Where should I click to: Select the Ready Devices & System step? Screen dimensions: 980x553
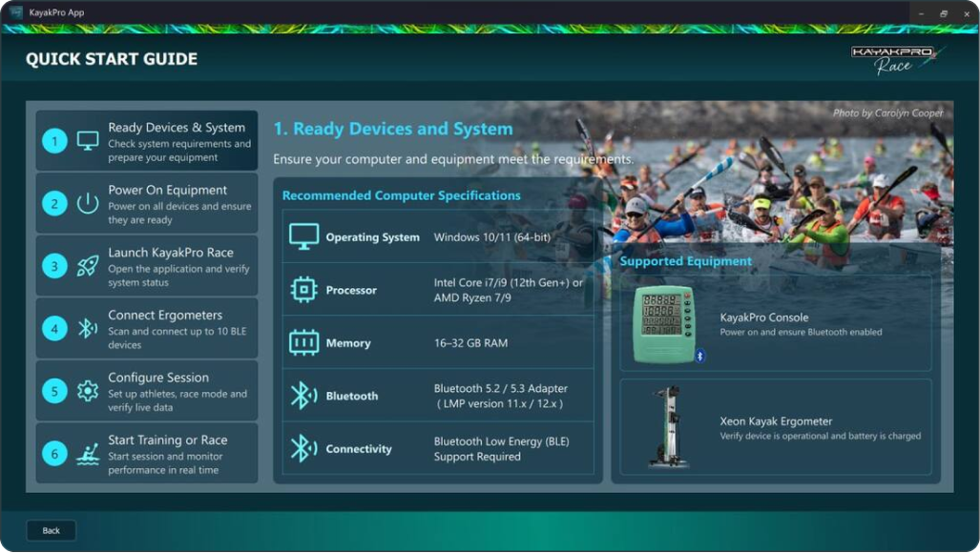tap(147, 141)
